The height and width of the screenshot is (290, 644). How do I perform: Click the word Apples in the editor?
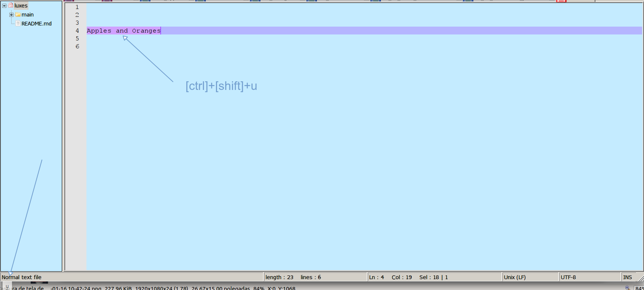point(99,31)
